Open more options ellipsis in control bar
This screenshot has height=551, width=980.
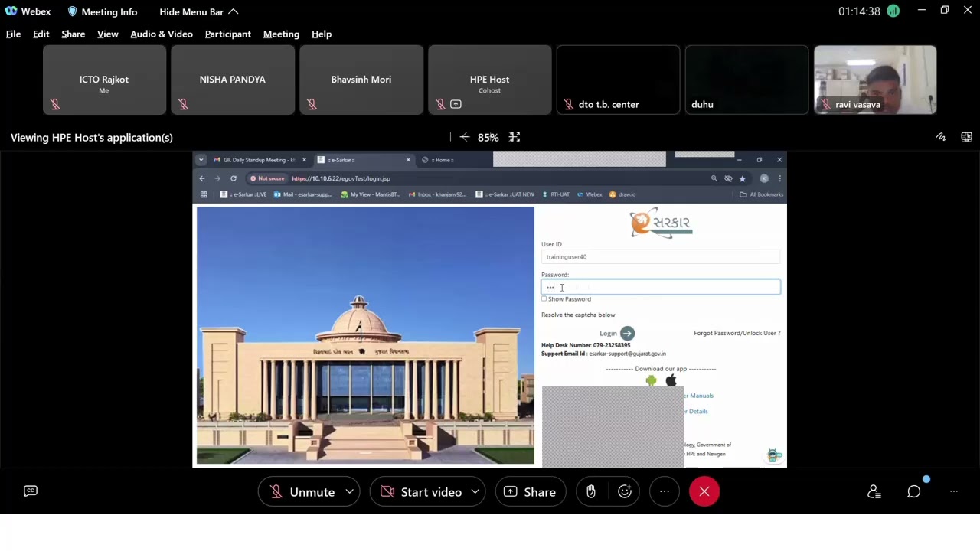tap(665, 491)
